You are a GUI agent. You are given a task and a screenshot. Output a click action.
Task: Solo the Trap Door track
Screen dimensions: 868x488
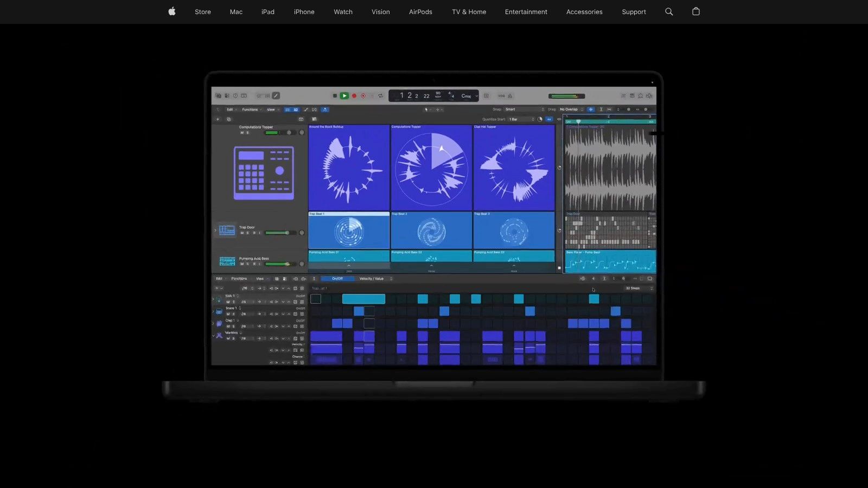pyautogui.click(x=247, y=232)
